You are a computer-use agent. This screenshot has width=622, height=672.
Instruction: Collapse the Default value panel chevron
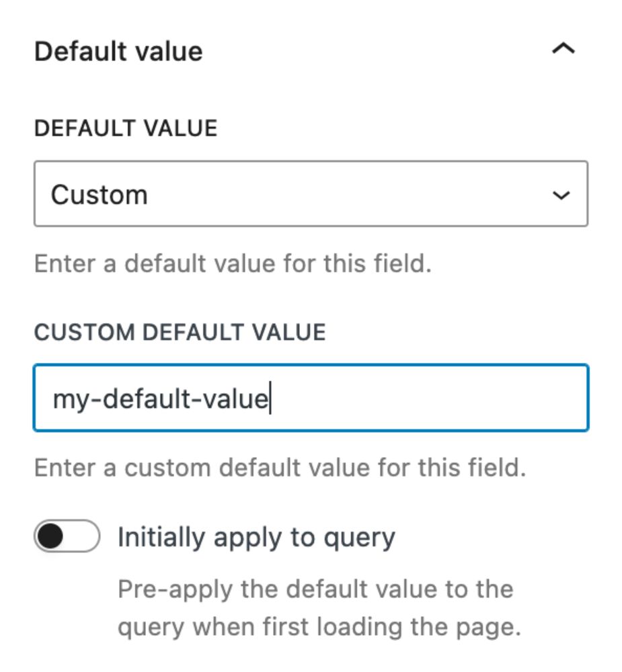[563, 49]
